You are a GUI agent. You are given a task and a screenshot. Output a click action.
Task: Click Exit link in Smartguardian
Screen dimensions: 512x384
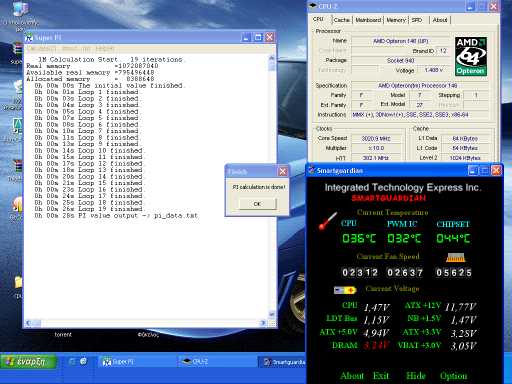[381, 376]
